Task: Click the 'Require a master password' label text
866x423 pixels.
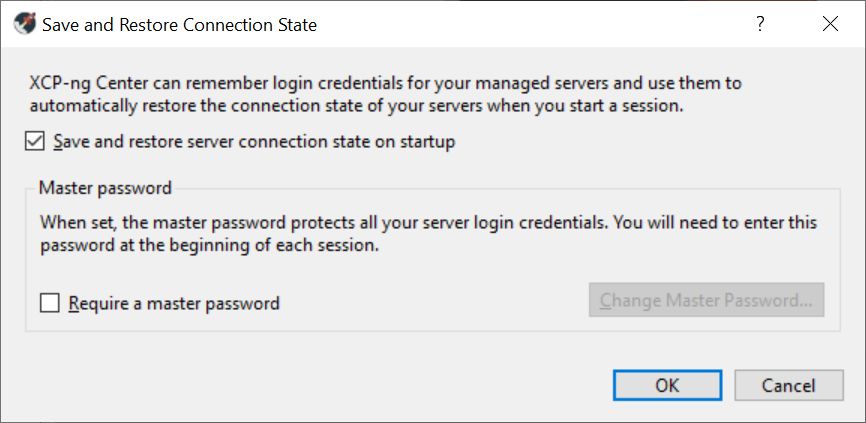Action: tap(174, 303)
